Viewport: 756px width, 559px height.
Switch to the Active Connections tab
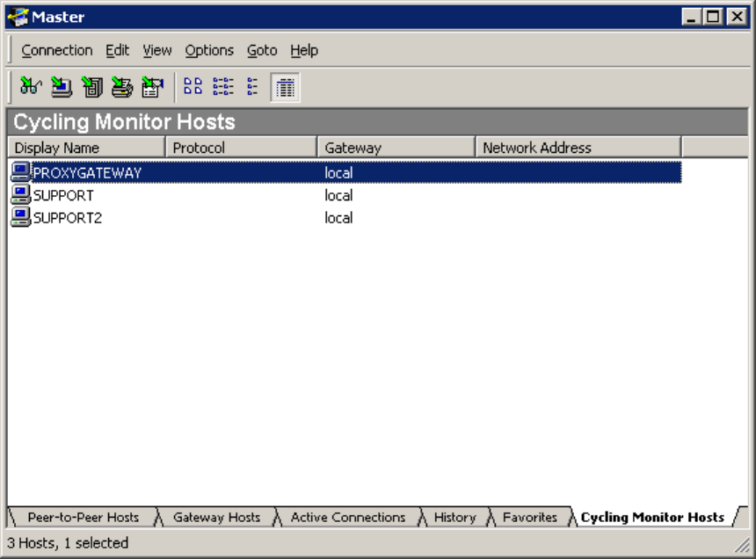pos(348,517)
